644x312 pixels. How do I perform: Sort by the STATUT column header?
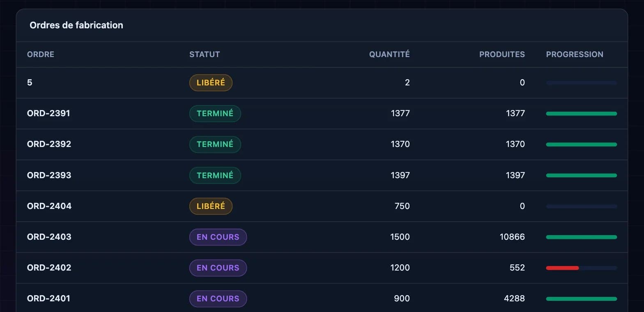pyautogui.click(x=205, y=54)
